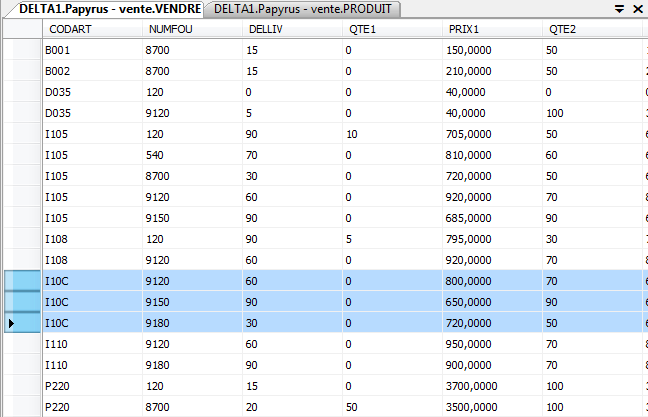Click the QTE2 column header
The height and width of the screenshot is (417, 648).
tap(591, 29)
